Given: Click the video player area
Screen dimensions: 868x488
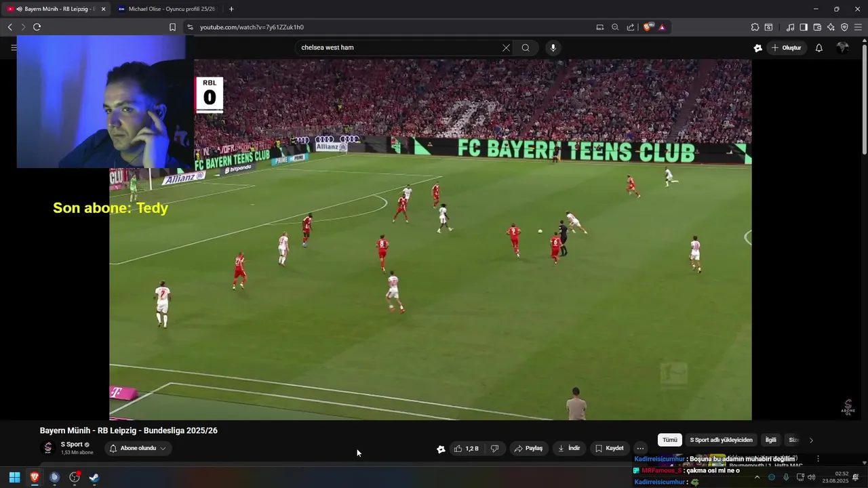Looking at the screenshot, I should click(x=430, y=239).
